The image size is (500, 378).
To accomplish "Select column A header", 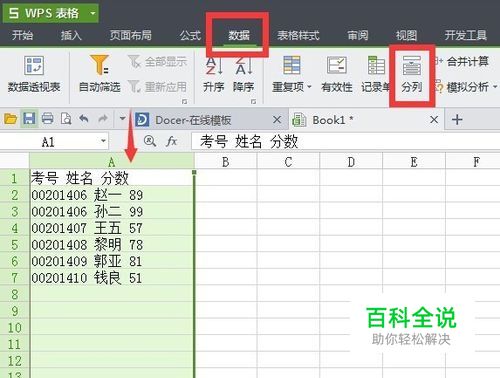I will (x=112, y=162).
